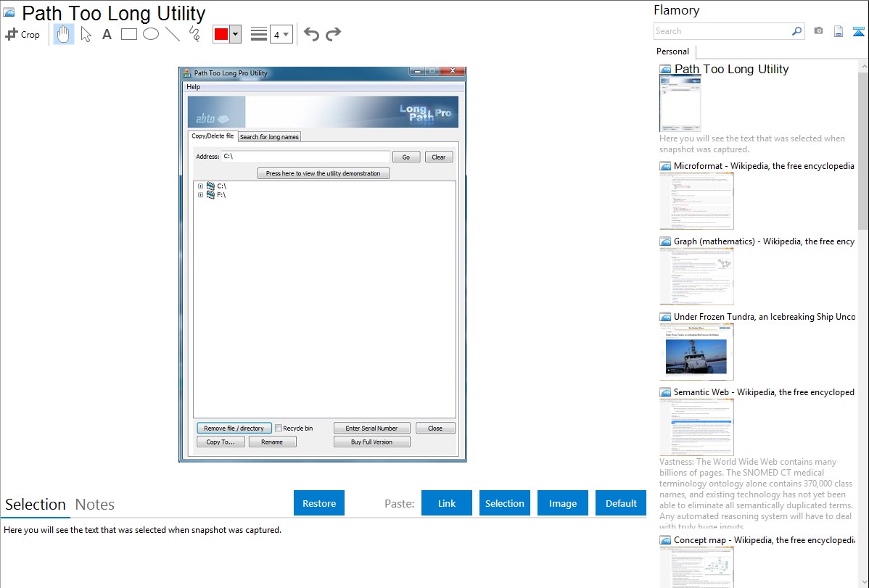This screenshot has height=588, width=869.
Task: Click the Rename button
Action: click(x=272, y=442)
